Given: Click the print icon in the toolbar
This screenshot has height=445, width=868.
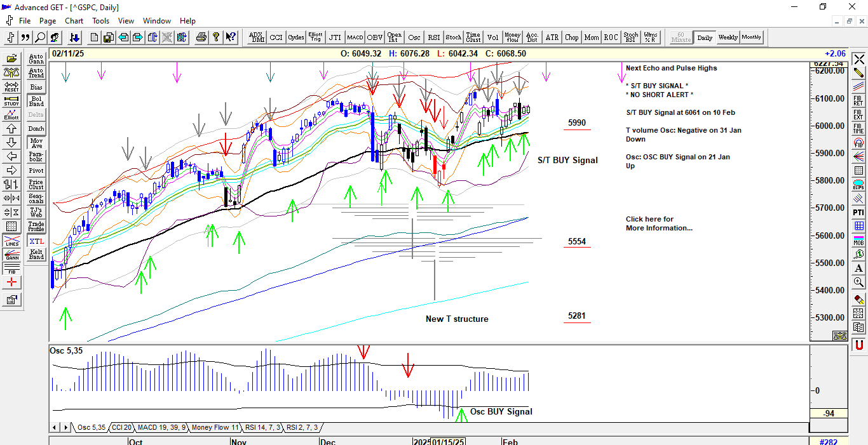Looking at the screenshot, I should [x=201, y=37].
